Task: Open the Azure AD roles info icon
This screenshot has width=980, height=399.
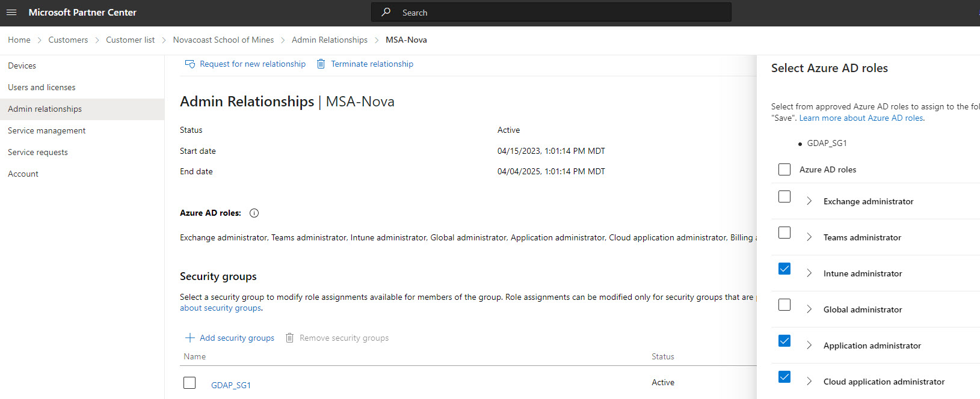Action: pos(254,213)
